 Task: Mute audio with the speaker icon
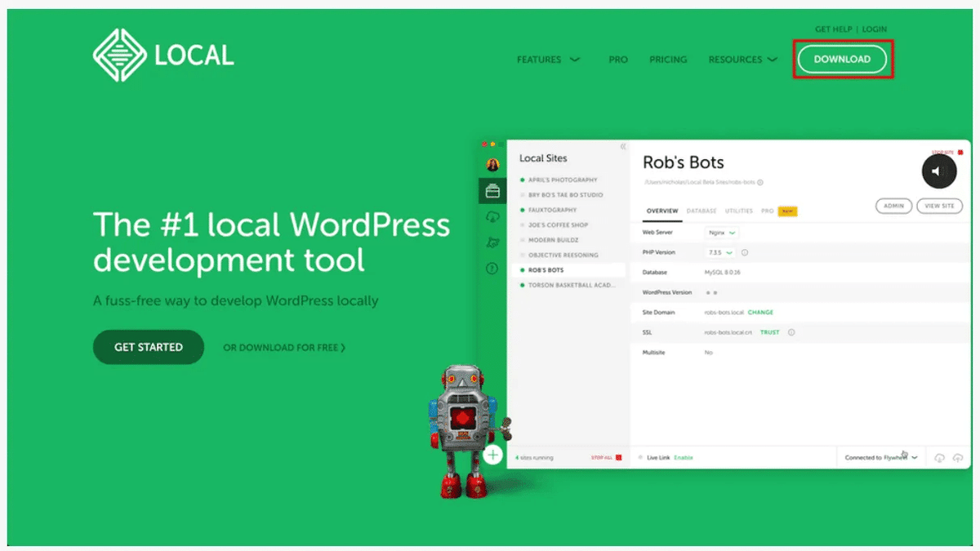tap(939, 171)
